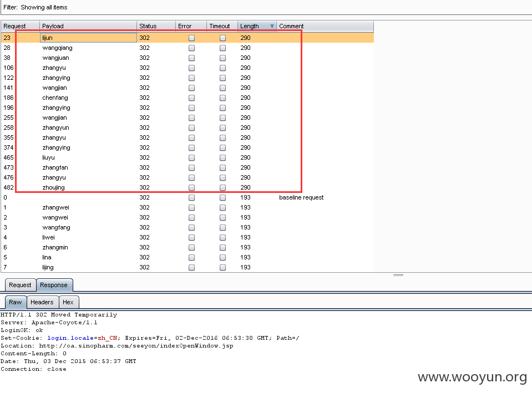This screenshot has height=393, width=532.
Task: Click the Length column sort arrow
Action: [x=272, y=26]
